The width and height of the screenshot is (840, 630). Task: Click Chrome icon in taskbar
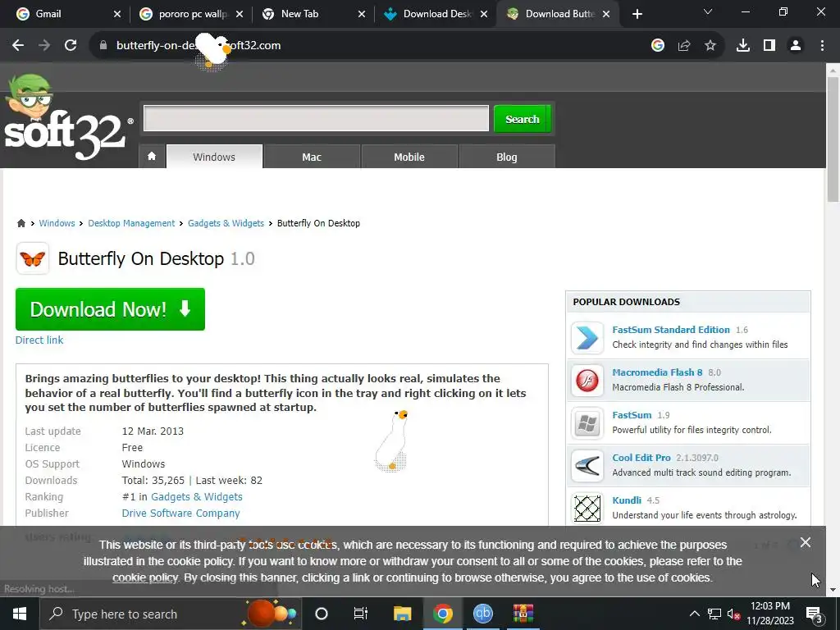(x=442, y=614)
